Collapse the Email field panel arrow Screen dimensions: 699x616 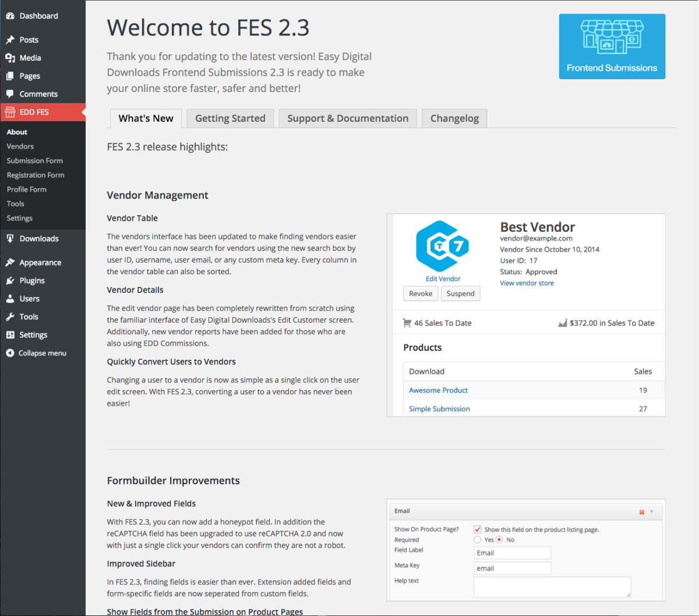652,512
